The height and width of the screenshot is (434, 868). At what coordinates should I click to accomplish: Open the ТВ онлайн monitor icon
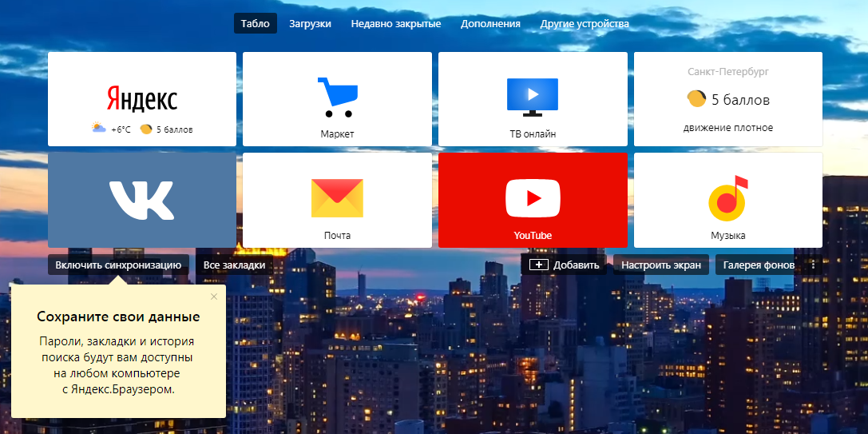click(x=533, y=97)
